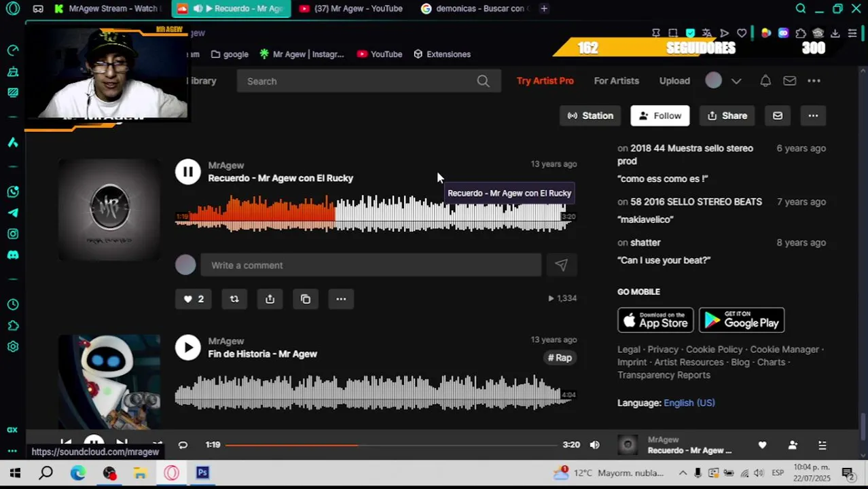
Task: Open the shatter track link
Action: [x=645, y=242]
